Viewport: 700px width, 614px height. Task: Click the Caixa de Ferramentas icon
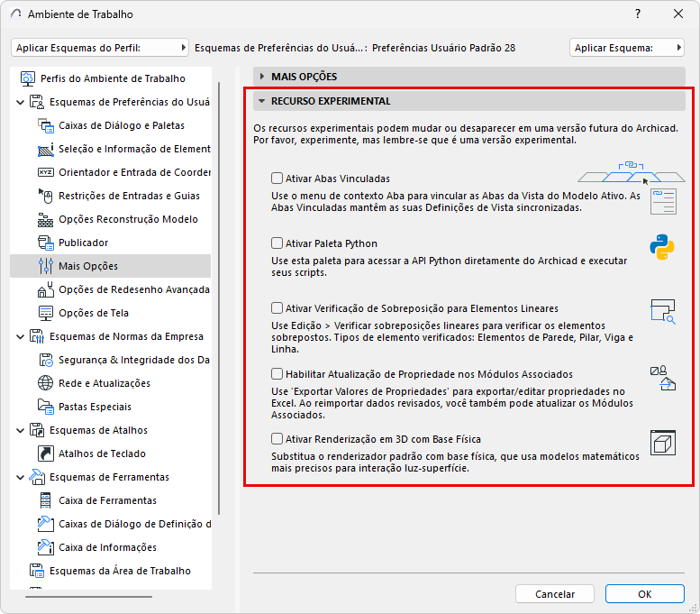[x=46, y=500]
